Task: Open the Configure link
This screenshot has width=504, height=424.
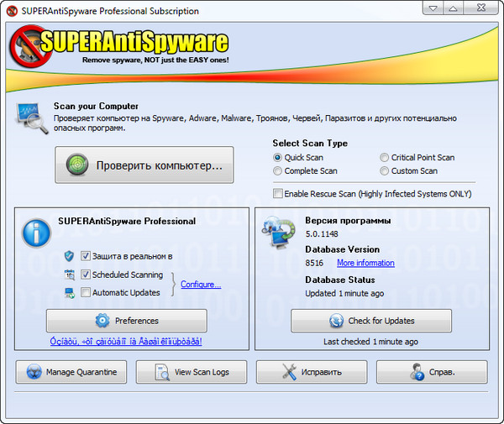Action: [x=201, y=285]
